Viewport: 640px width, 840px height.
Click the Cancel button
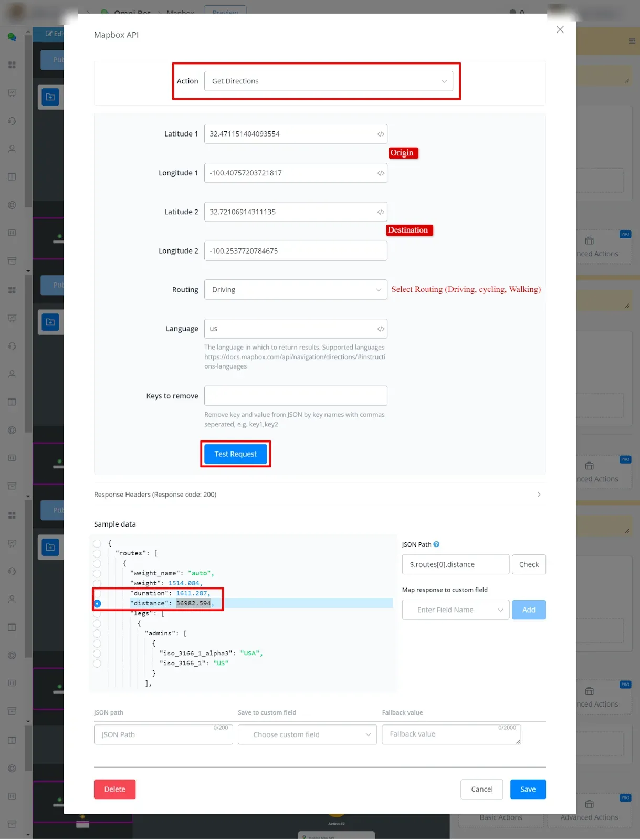481,790
